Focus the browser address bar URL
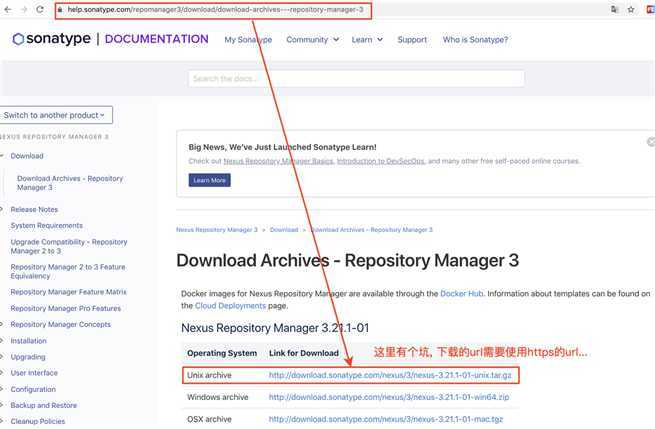 (215, 9)
